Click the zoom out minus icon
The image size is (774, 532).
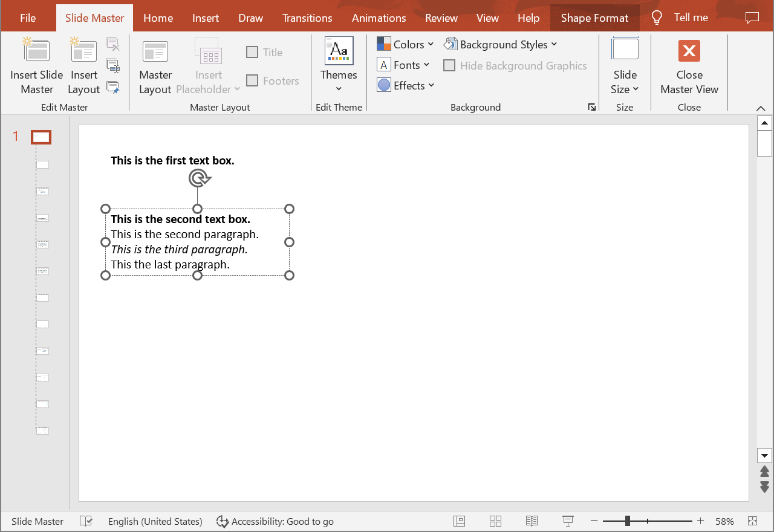pyautogui.click(x=594, y=521)
